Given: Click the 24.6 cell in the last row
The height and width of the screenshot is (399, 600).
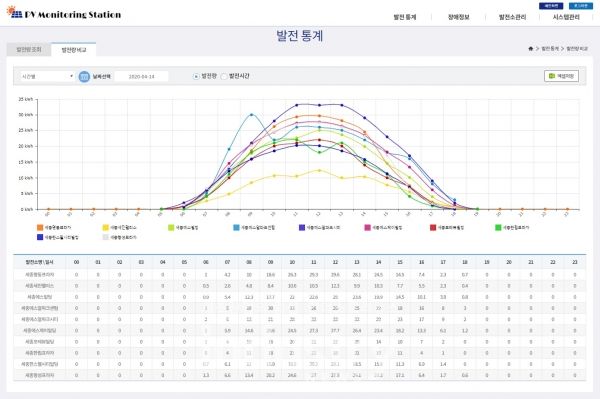Looking at the screenshot, I should (x=292, y=375).
